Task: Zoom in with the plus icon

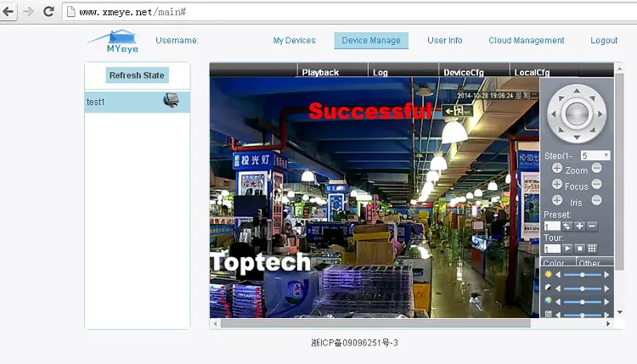Action: pyautogui.click(x=557, y=168)
